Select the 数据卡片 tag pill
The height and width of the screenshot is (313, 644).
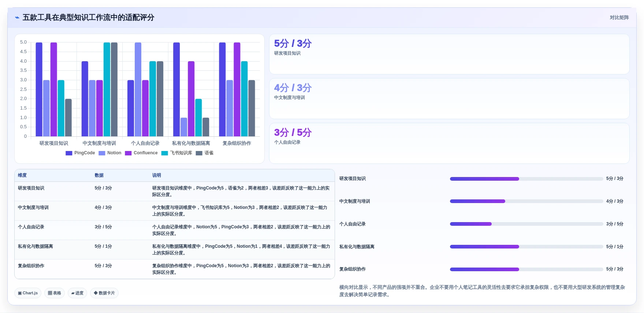tap(104, 293)
